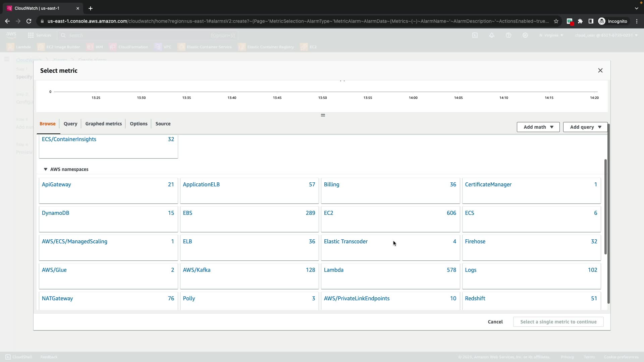
Task: Select the ECS/ContainerInsights namespace
Action: [x=69, y=139]
